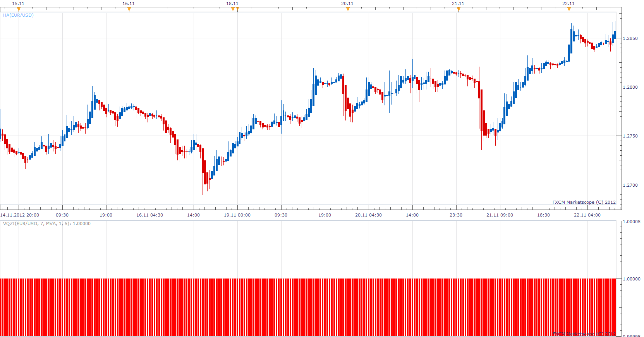Click the orange day marker under 16.11

[129, 9]
